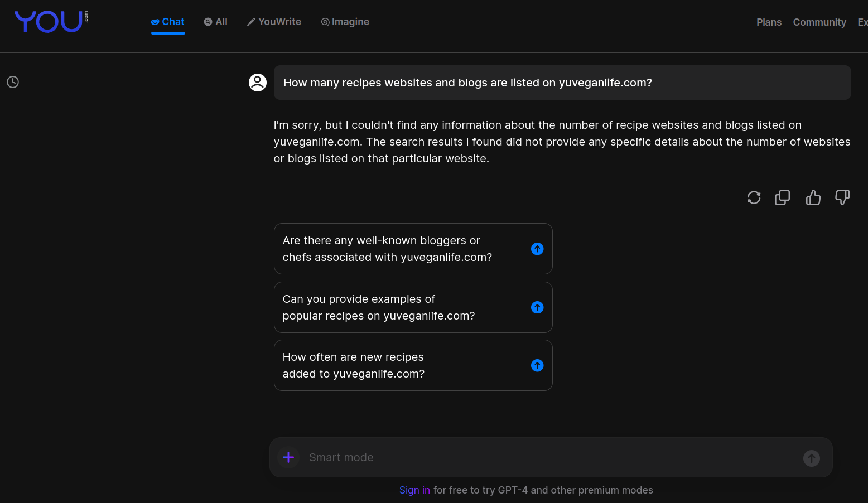This screenshot has height=503, width=868.
Task: Send the popular recipes suggestion via its arrow
Action: tap(537, 307)
